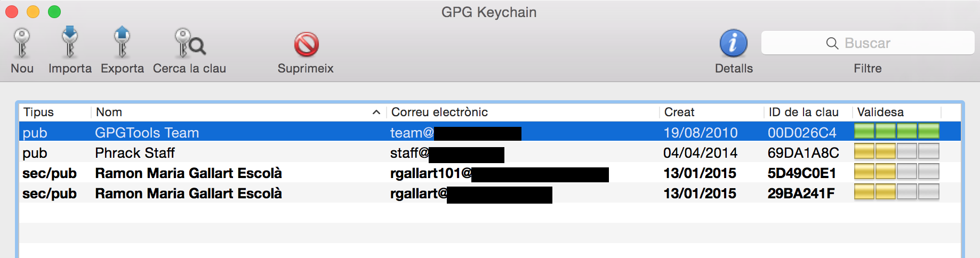Click the green zoom window button
Screen dimensions: 980x258
tap(54, 12)
